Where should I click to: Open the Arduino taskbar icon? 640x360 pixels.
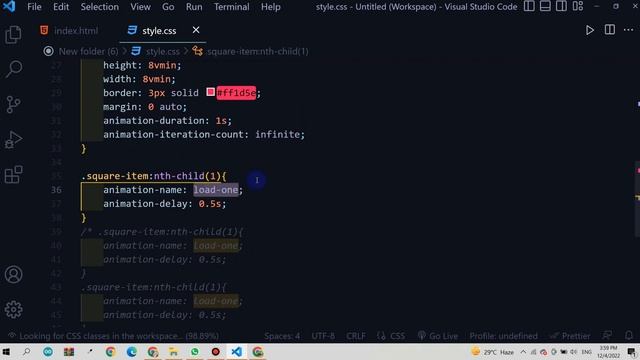[48, 351]
